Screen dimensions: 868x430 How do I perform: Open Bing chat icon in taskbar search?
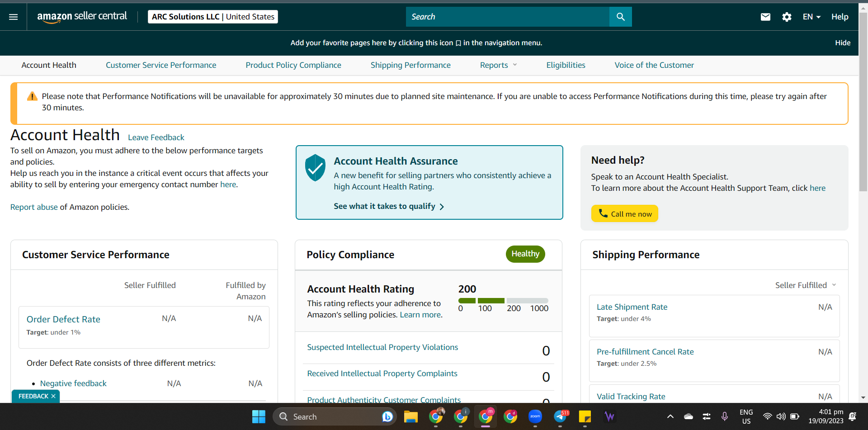click(387, 416)
